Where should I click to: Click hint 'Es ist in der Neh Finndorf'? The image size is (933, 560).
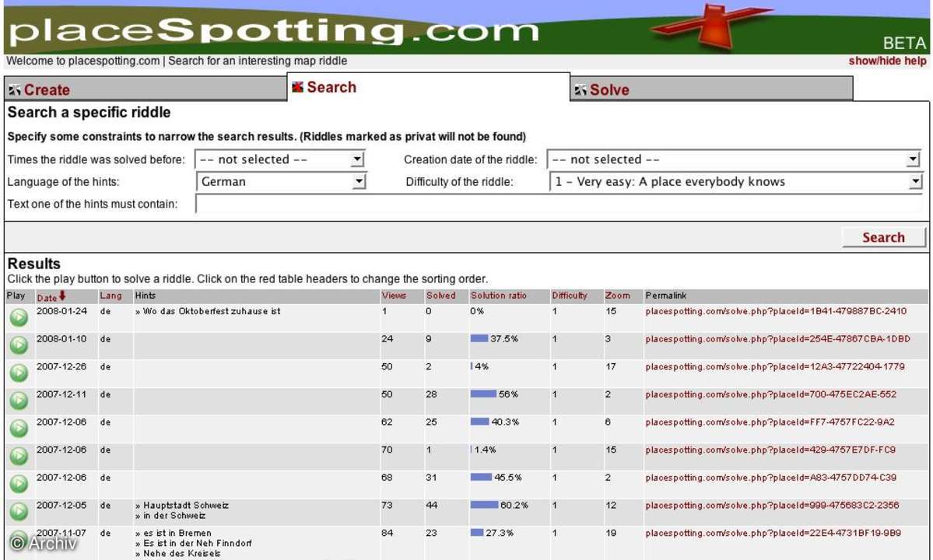(x=197, y=544)
